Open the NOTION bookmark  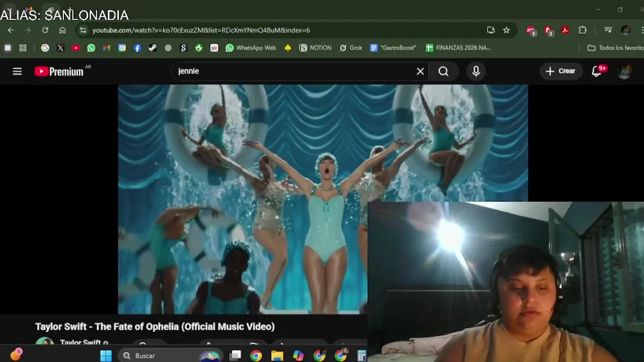tap(315, 48)
